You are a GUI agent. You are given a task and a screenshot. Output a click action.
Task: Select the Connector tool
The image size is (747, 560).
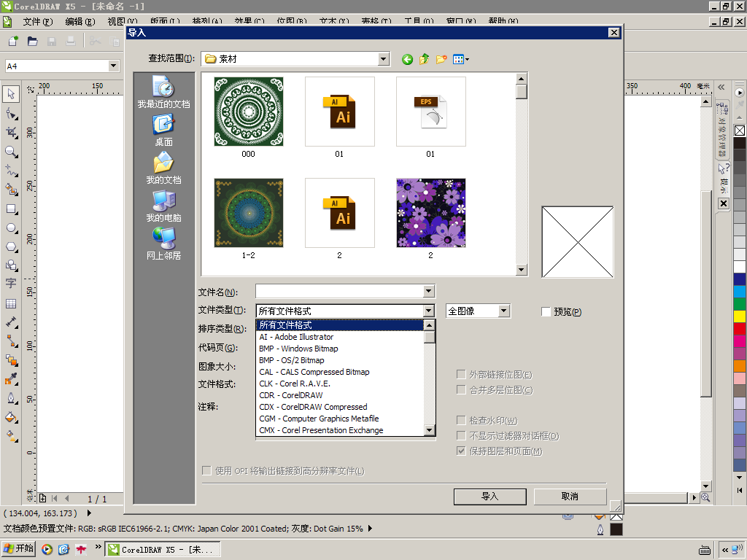[x=11, y=341]
